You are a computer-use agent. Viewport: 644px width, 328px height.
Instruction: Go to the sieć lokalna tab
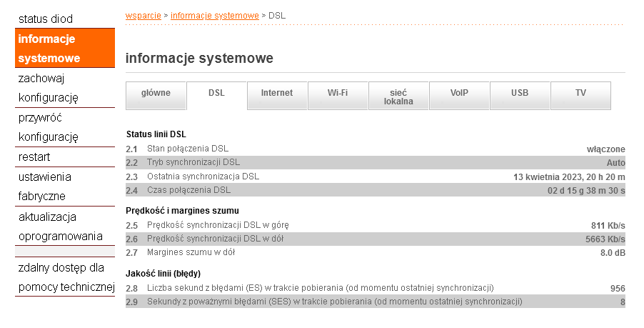(398, 96)
